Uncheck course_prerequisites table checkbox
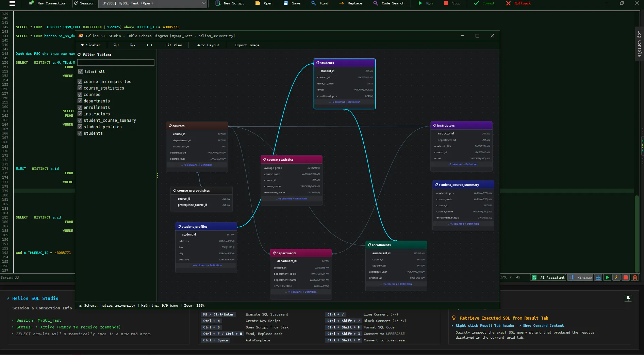Image resolution: width=644 pixels, height=355 pixels. 80,81
